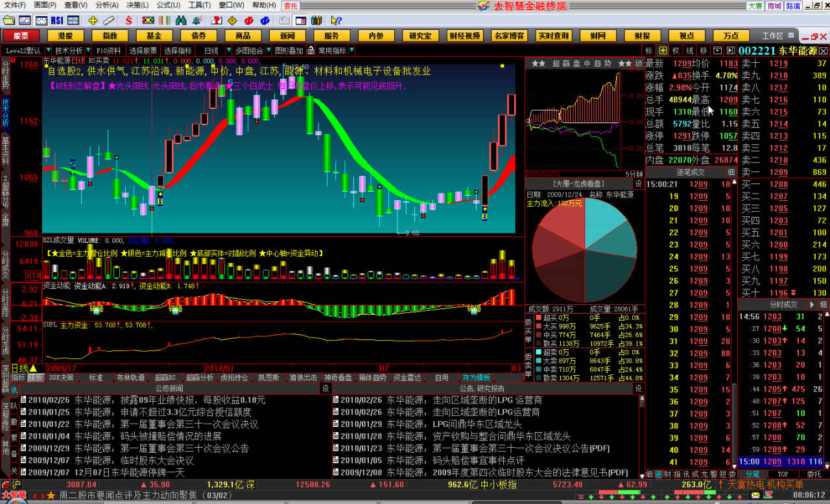
Task: Toggle the 锁 lock on 超赢盘中趋势 panel
Action: 639,63
